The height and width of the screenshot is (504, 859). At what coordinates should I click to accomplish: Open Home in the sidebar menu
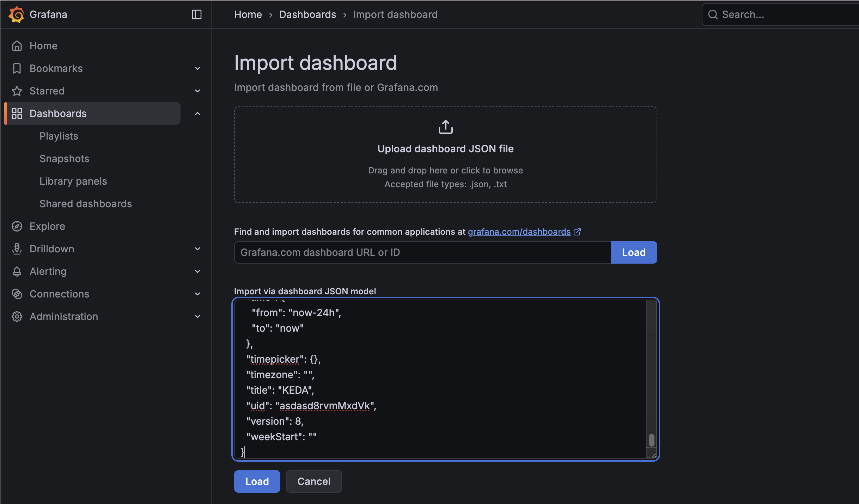click(x=43, y=46)
